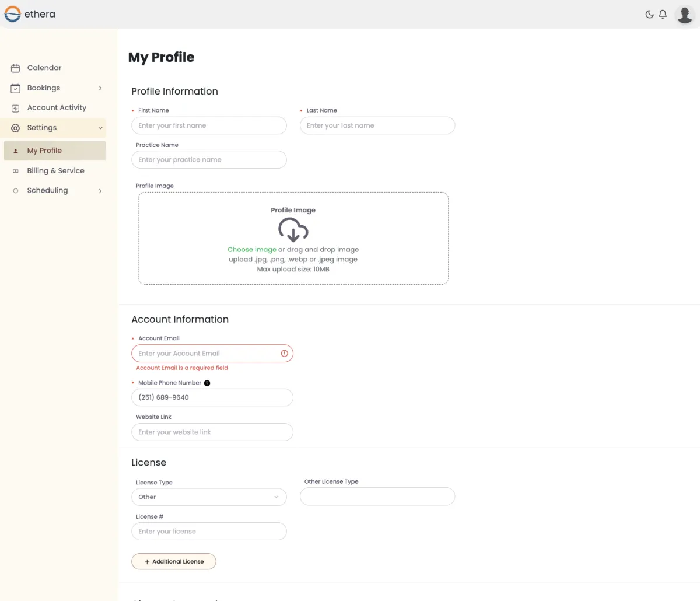Click the My Profile person icon
Image resolution: width=700 pixels, height=601 pixels.
point(16,151)
